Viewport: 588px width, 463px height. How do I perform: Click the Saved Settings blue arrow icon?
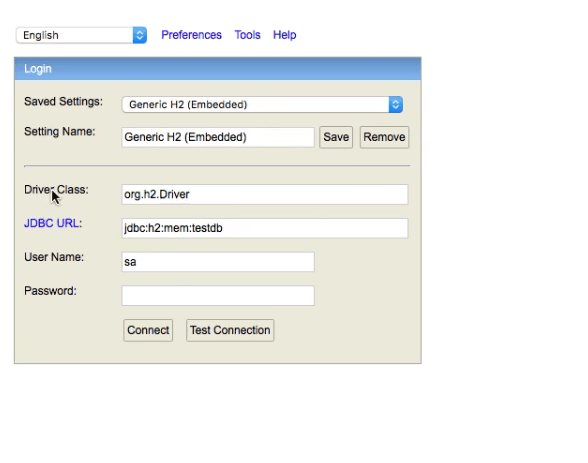click(395, 105)
